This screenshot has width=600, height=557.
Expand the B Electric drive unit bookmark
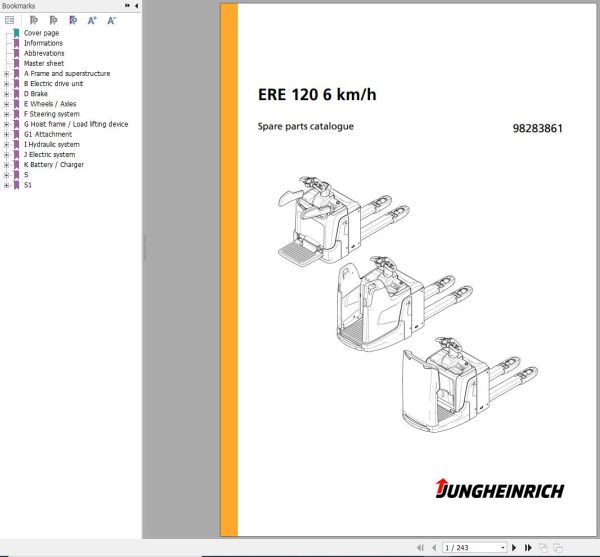(6, 84)
